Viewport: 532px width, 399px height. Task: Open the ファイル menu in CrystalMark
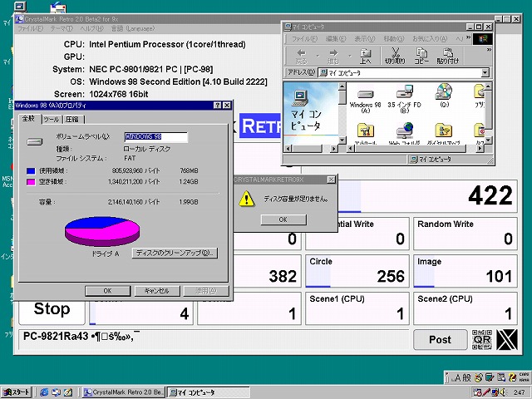pos(30,29)
